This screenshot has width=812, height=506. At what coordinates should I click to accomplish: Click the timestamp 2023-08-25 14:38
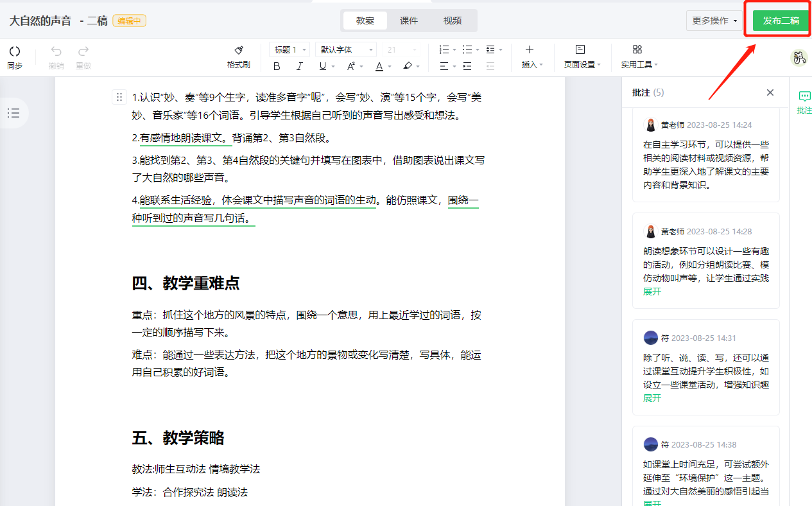704,444
